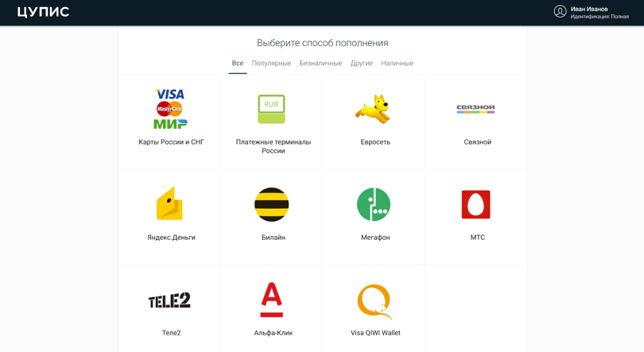Select the red МТС egg logo
Viewport: 644px width, 352px height.
(475, 204)
